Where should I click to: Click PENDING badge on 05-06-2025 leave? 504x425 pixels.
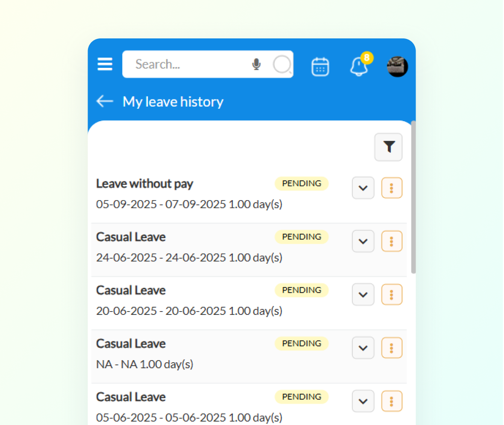302,397
